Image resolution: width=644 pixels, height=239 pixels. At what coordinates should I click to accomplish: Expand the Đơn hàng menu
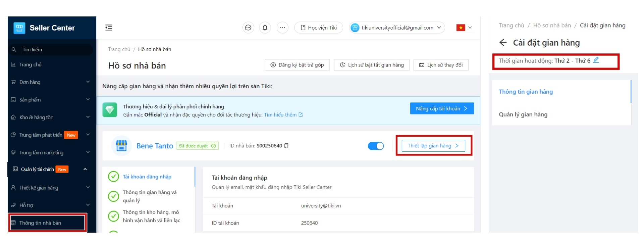click(88, 82)
